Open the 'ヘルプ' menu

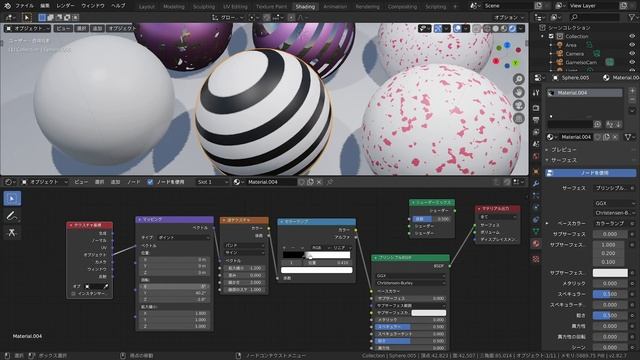(118, 6)
